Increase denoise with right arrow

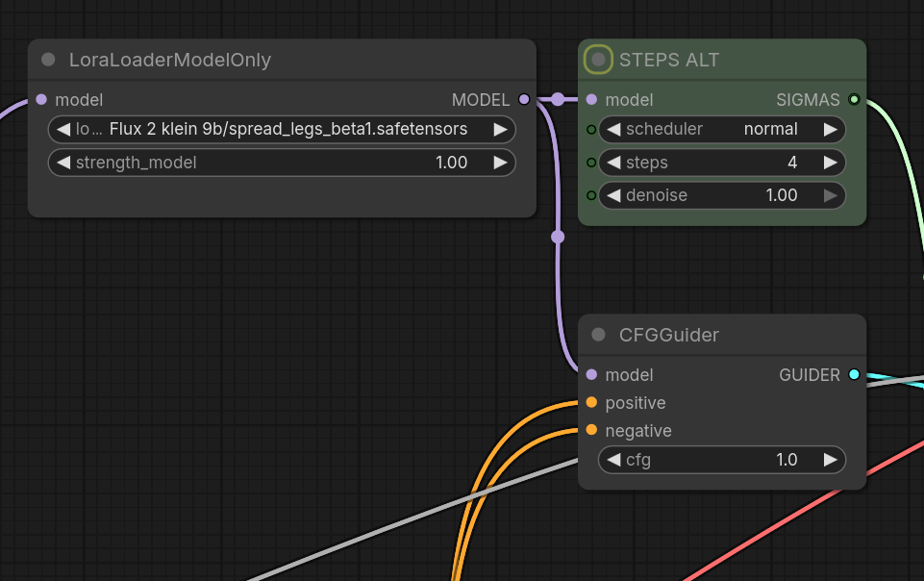[831, 195]
